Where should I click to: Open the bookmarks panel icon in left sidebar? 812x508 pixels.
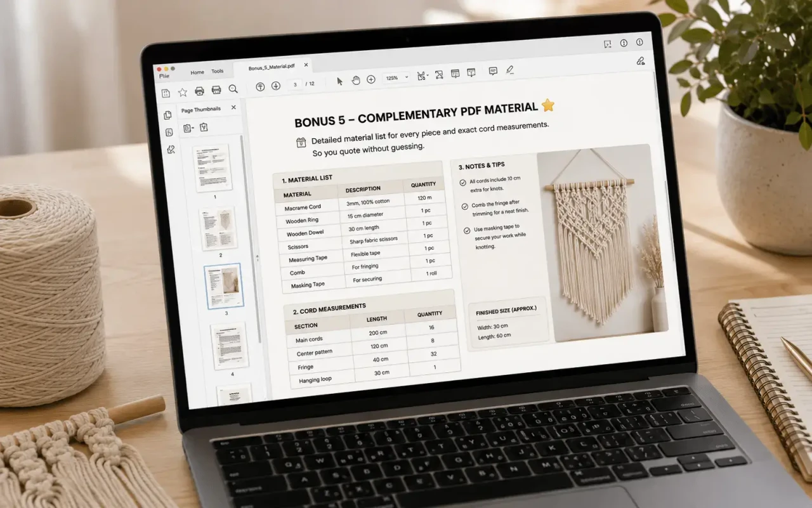(x=169, y=133)
